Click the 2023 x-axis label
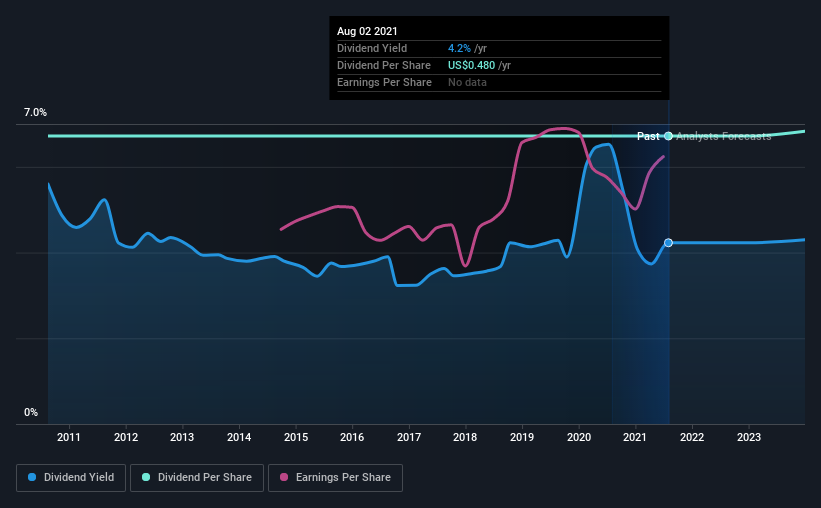Image resolution: width=821 pixels, height=508 pixels. (x=749, y=437)
